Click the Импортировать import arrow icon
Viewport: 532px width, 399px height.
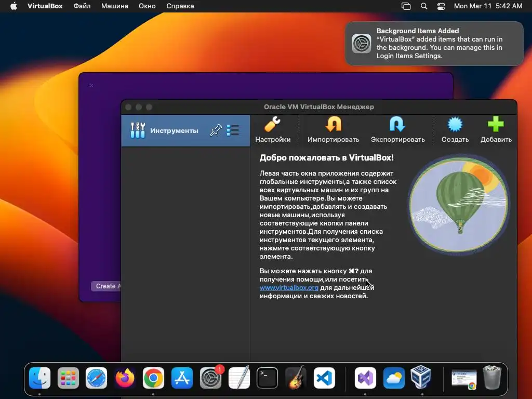(333, 124)
